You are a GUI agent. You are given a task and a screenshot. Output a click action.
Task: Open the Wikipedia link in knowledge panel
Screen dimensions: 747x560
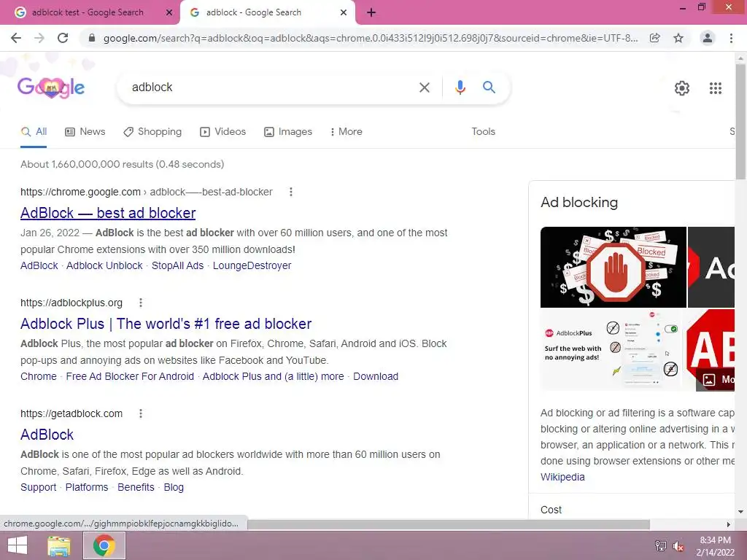(562, 477)
